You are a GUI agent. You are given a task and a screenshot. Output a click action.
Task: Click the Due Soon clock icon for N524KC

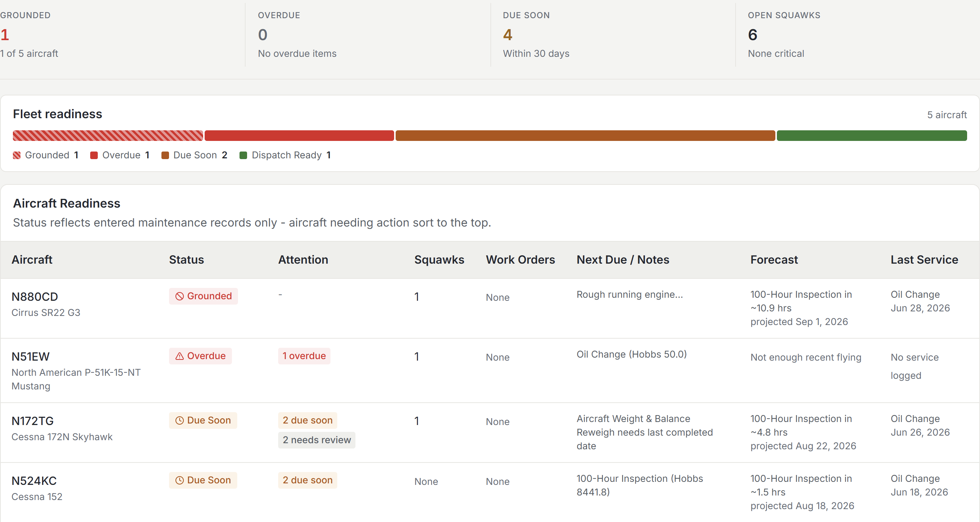point(180,481)
